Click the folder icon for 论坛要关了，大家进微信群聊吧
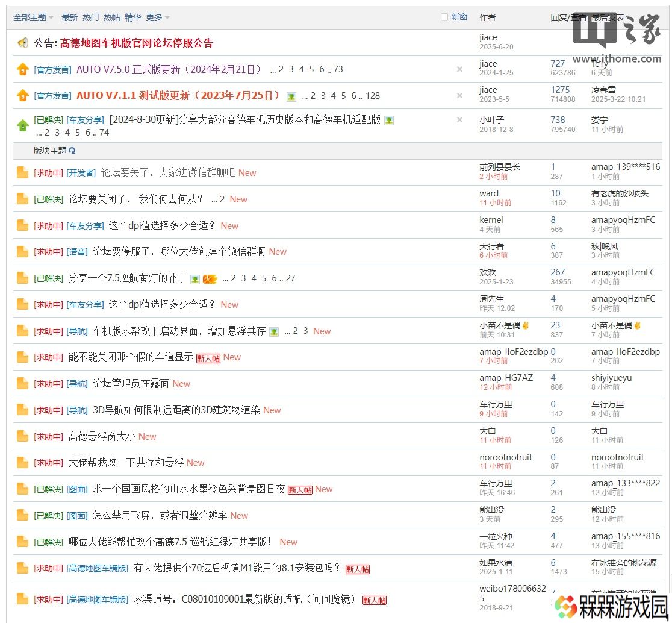The height and width of the screenshot is (623, 672). coord(22,173)
